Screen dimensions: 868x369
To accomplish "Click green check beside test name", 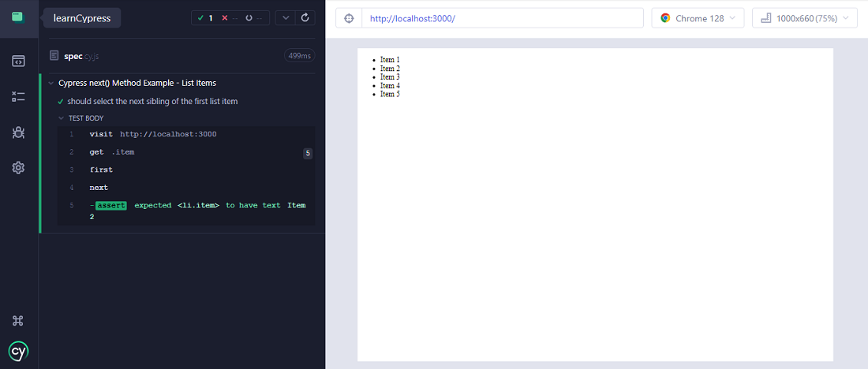I will click(x=60, y=102).
